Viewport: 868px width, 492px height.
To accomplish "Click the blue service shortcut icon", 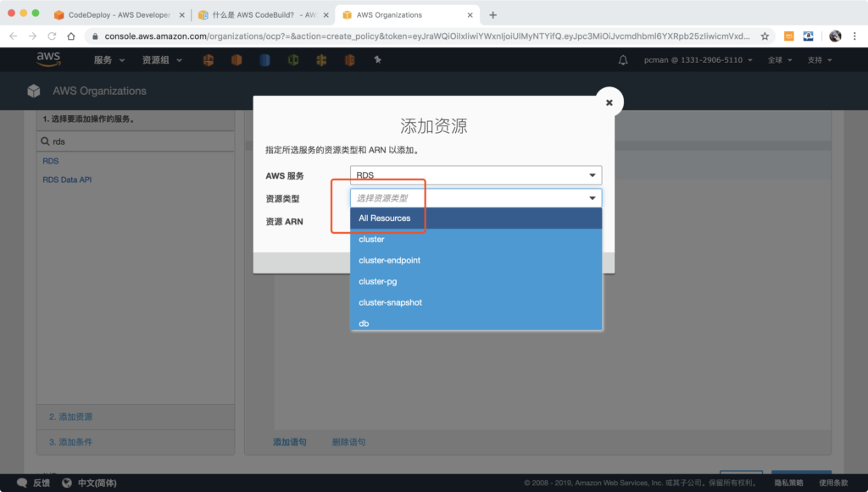I will [x=264, y=60].
